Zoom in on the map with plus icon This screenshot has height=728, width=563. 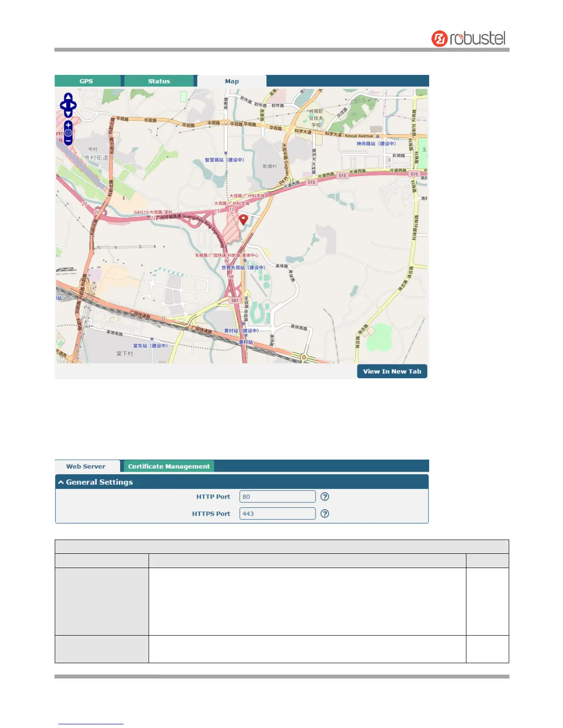click(x=68, y=125)
